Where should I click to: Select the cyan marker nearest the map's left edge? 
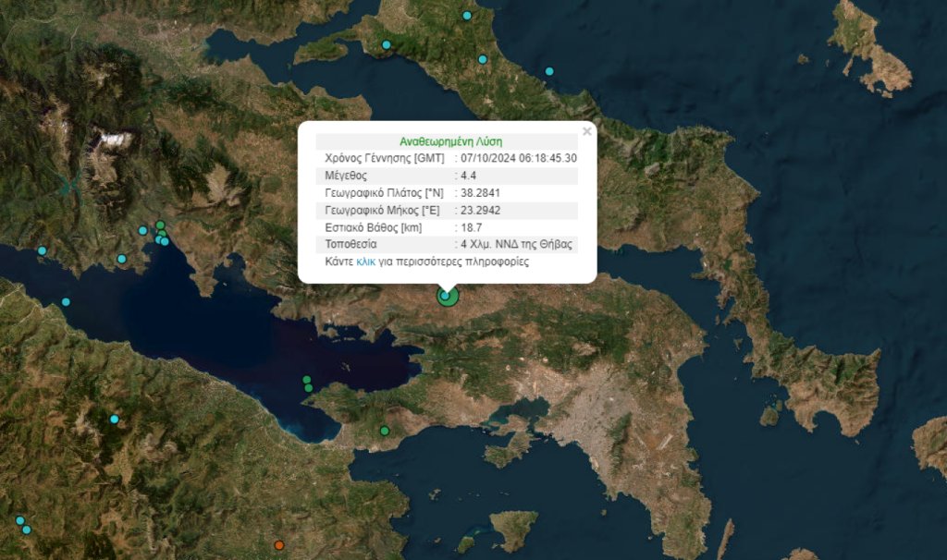click(x=42, y=250)
